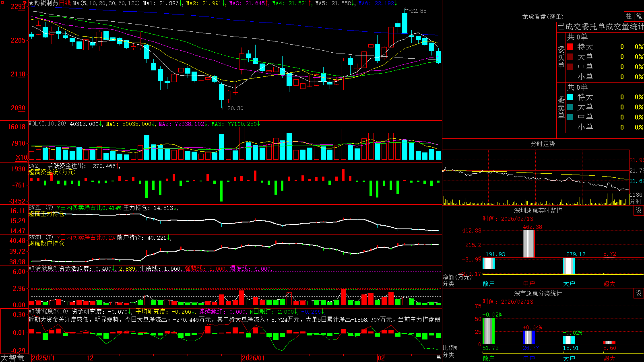Click the 深圳超赢实时监控 panel title

coord(538,210)
